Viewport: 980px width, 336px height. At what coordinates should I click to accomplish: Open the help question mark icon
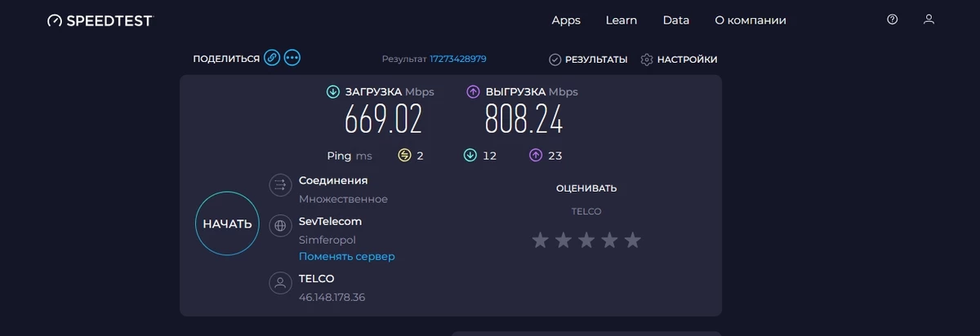(x=893, y=20)
